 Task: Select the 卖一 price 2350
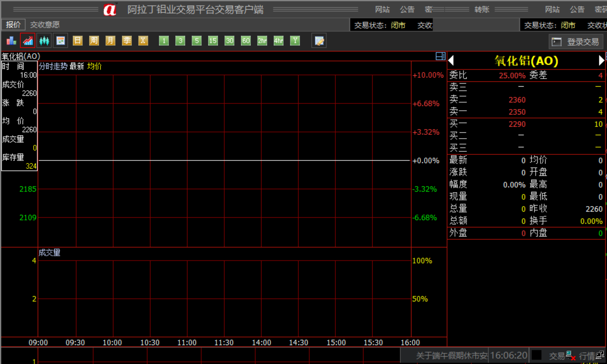[517, 112]
